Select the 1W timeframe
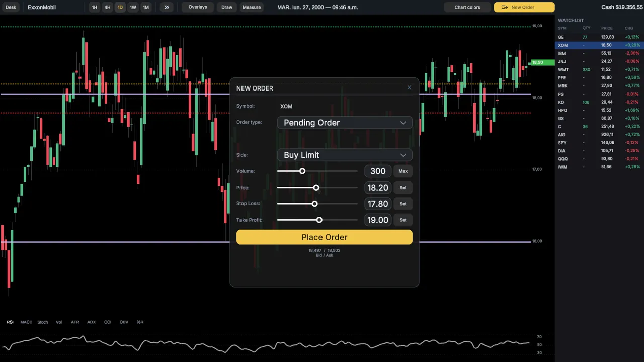This screenshot has height=362, width=644. click(x=133, y=7)
